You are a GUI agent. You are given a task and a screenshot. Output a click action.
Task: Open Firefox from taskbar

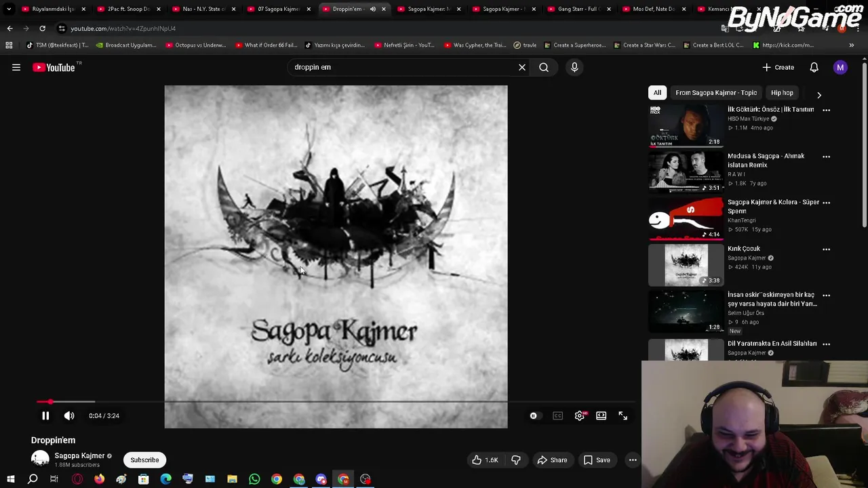99,479
